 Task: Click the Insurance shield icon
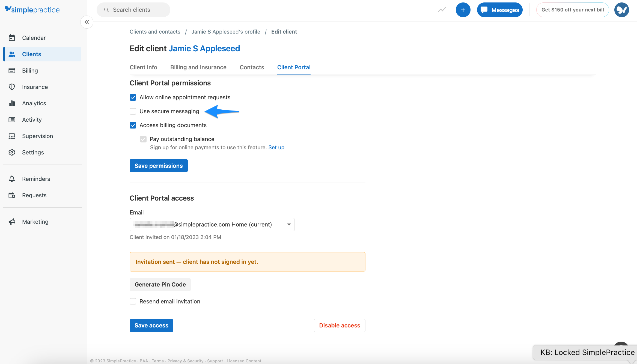(x=12, y=87)
